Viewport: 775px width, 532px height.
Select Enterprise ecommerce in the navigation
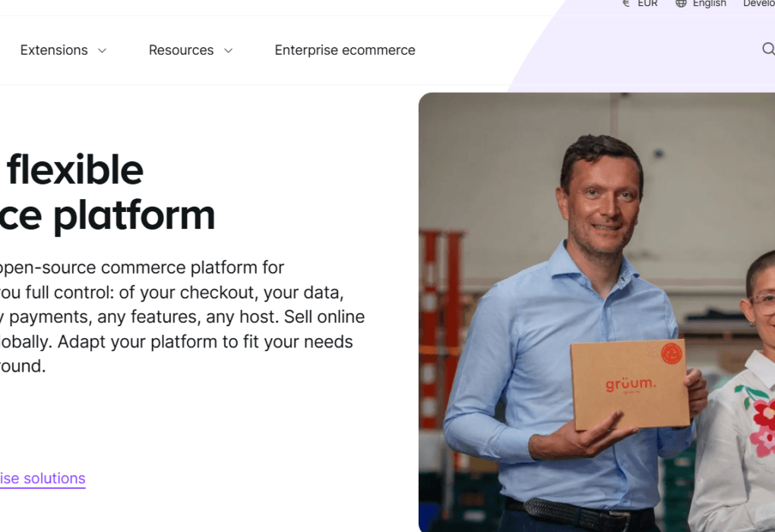tap(345, 50)
